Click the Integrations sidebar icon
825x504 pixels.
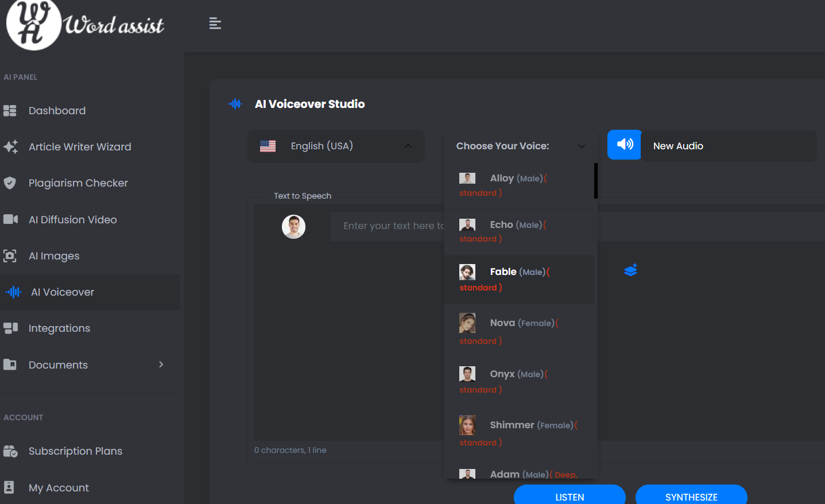coord(10,328)
